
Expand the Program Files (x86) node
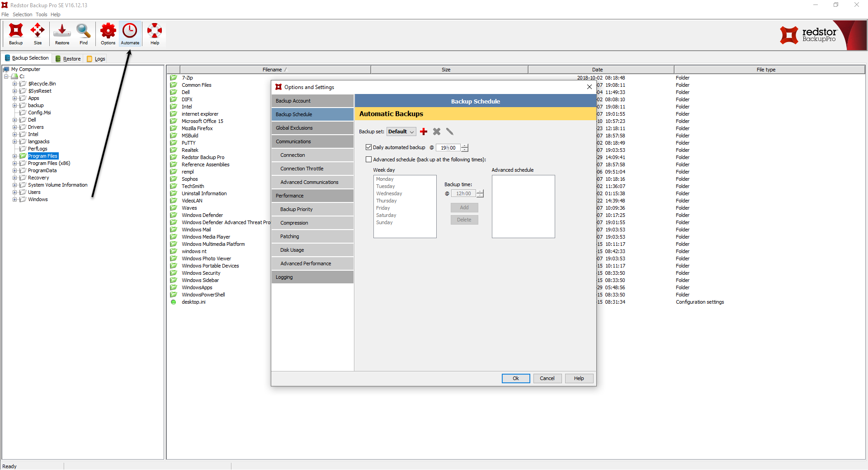[x=14, y=163]
